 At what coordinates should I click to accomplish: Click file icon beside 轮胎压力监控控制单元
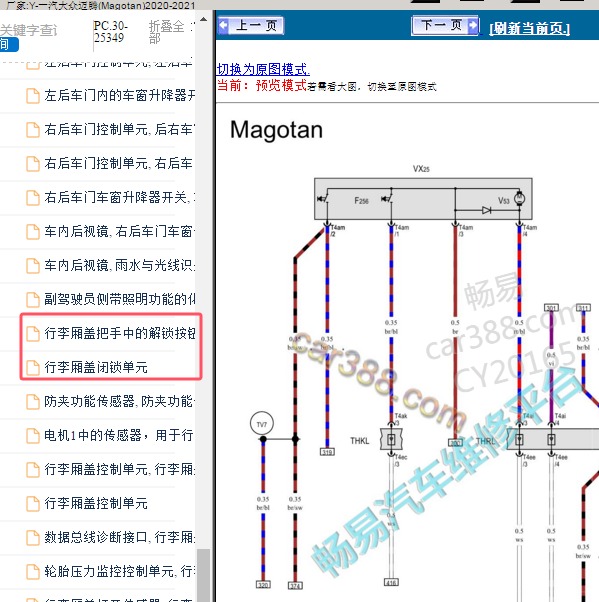click(x=33, y=571)
